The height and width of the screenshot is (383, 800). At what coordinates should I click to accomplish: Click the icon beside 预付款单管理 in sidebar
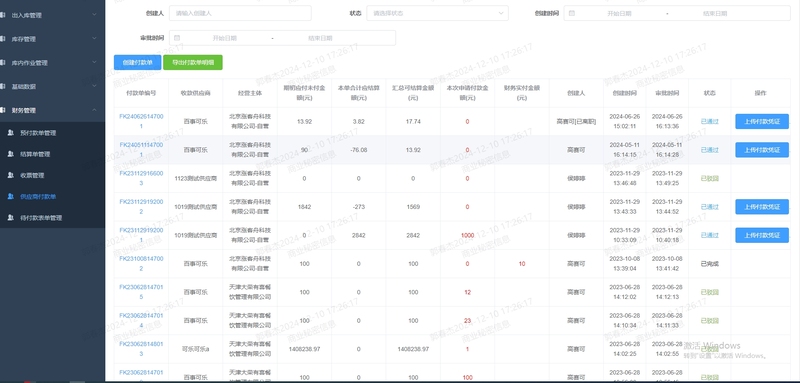click(x=11, y=133)
